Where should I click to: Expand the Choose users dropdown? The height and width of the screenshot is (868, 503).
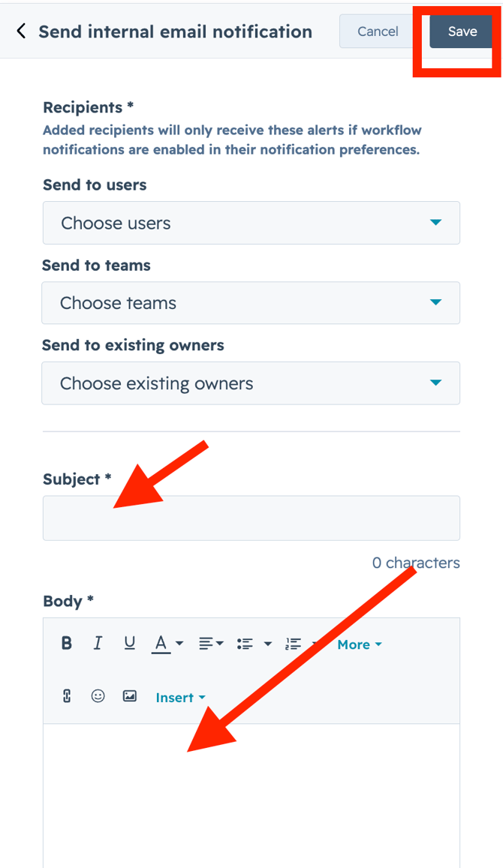(x=251, y=223)
